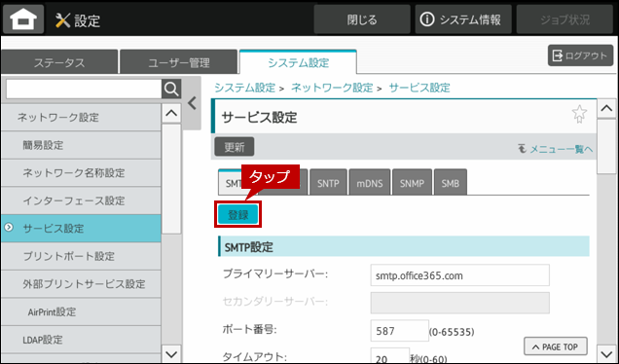This screenshot has width=619, height=364.
Task: Tap the PAGE TOP button
Action: pos(556,346)
